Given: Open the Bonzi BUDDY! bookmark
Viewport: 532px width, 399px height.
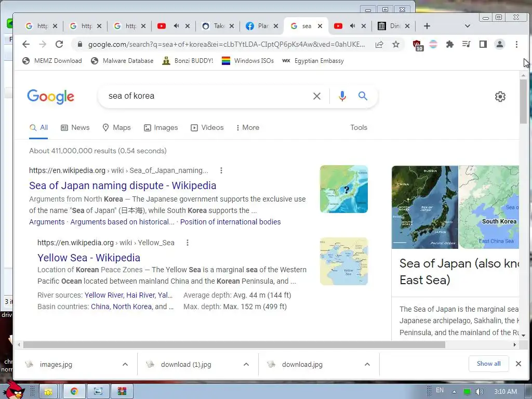Looking at the screenshot, I should tap(188, 61).
